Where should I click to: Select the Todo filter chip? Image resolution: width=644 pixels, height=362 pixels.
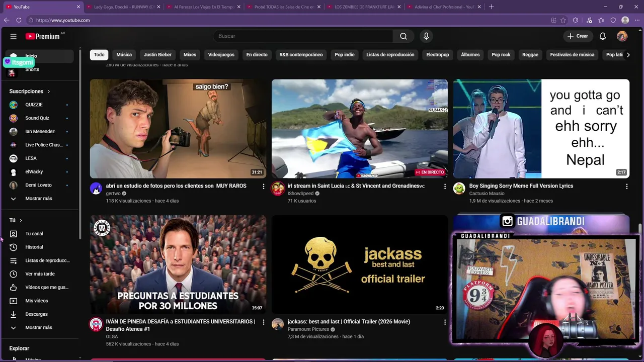[x=99, y=55]
